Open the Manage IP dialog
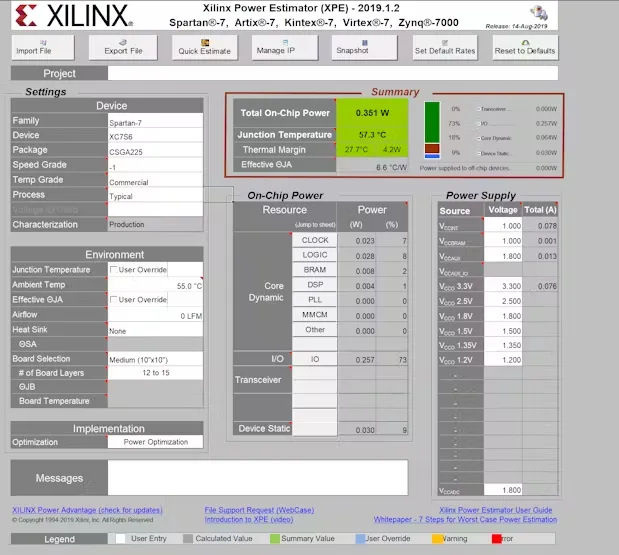The image size is (619, 555). [285, 47]
